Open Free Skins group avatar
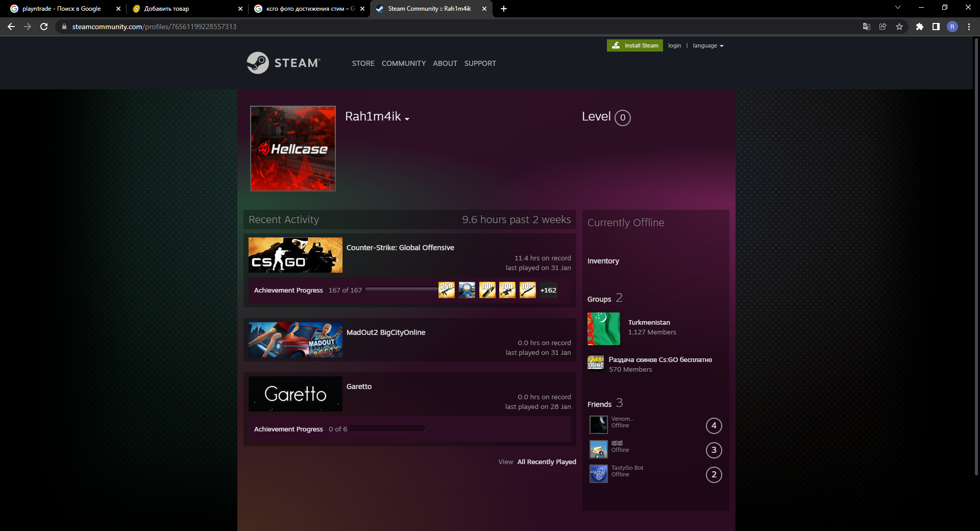 coord(596,362)
